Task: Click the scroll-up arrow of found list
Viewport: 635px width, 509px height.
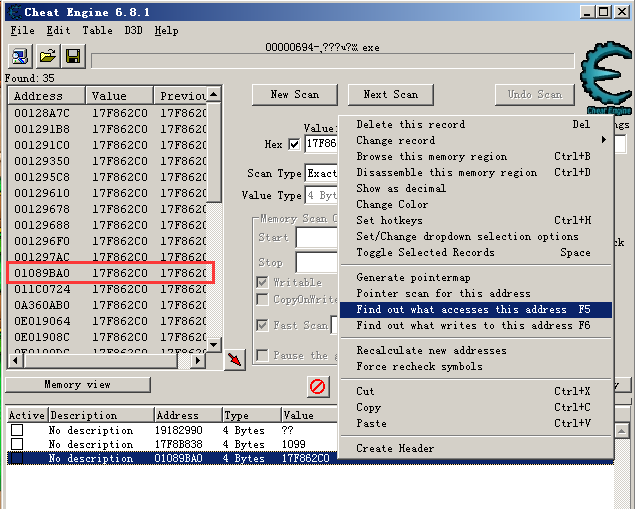Action: point(214,95)
